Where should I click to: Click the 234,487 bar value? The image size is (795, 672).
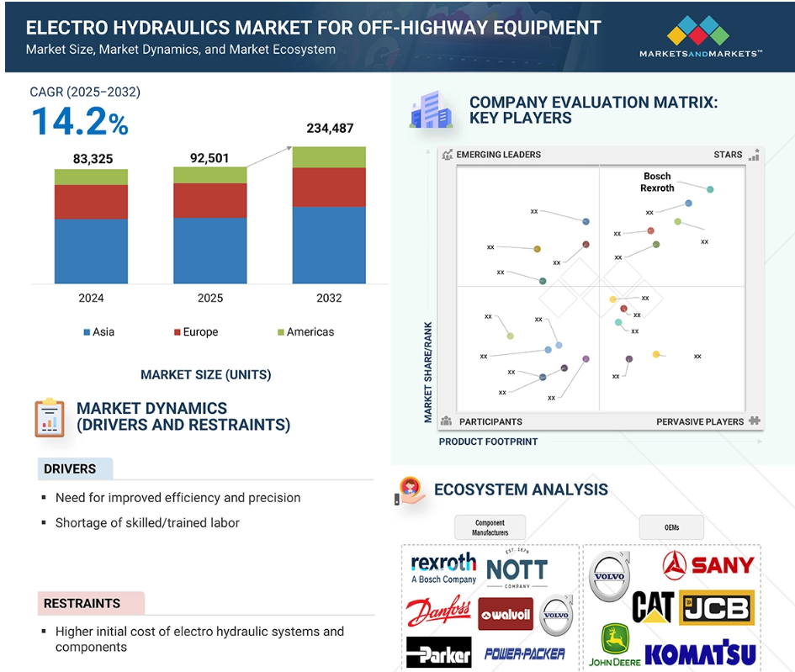click(x=330, y=128)
